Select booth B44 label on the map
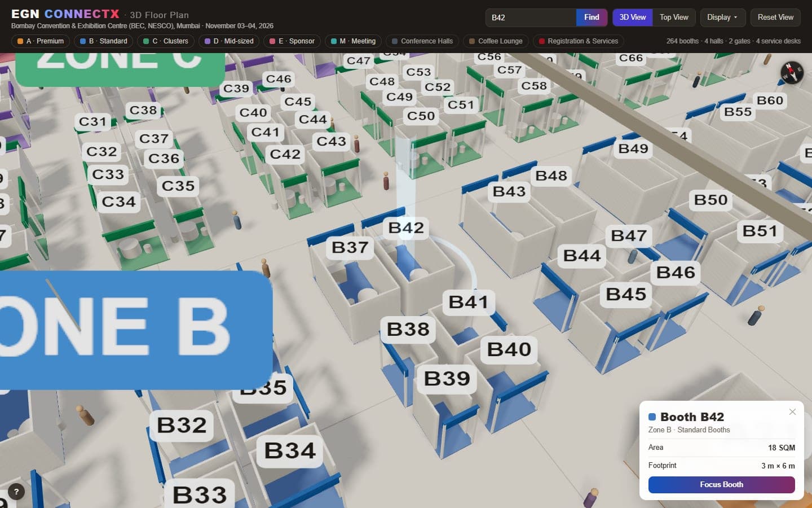This screenshot has width=812, height=508. (582, 256)
